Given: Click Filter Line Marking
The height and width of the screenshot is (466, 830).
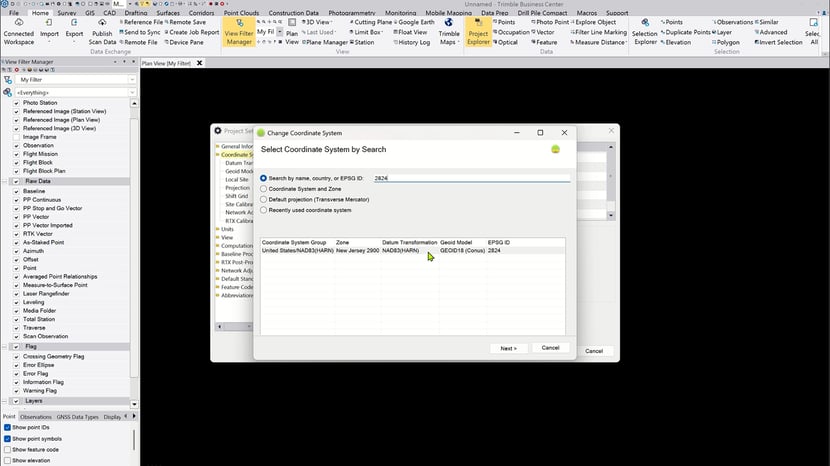Looking at the screenshot, I should [x=599, y=32].
